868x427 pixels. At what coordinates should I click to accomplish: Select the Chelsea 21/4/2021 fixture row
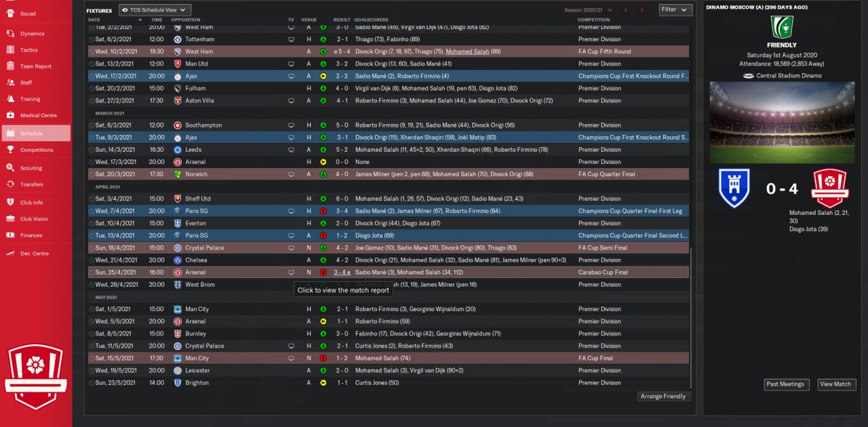(388, 260)
